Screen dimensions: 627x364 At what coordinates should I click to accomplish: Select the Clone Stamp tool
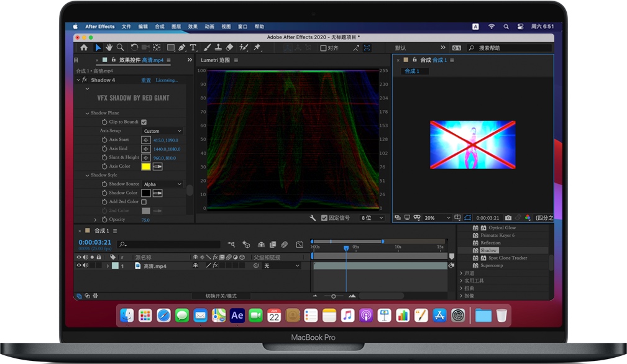[217, 48]
